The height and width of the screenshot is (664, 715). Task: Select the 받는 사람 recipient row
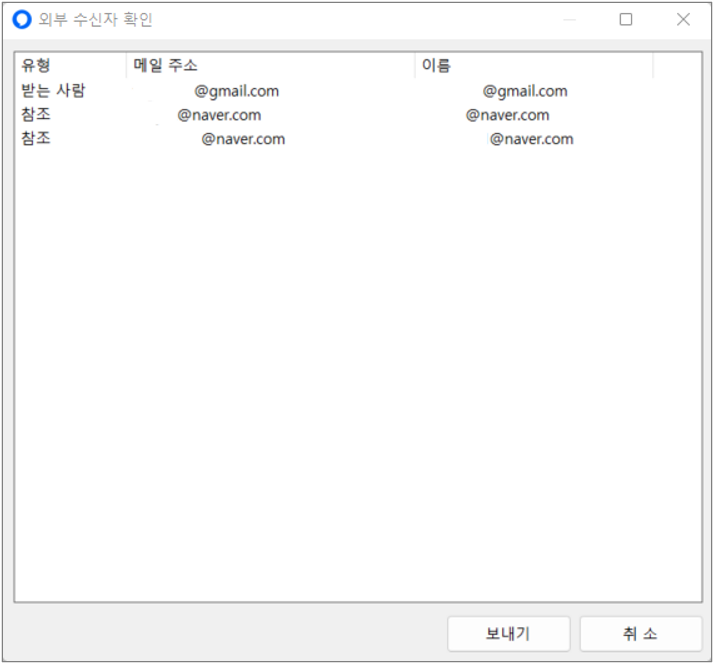[54, 91]
